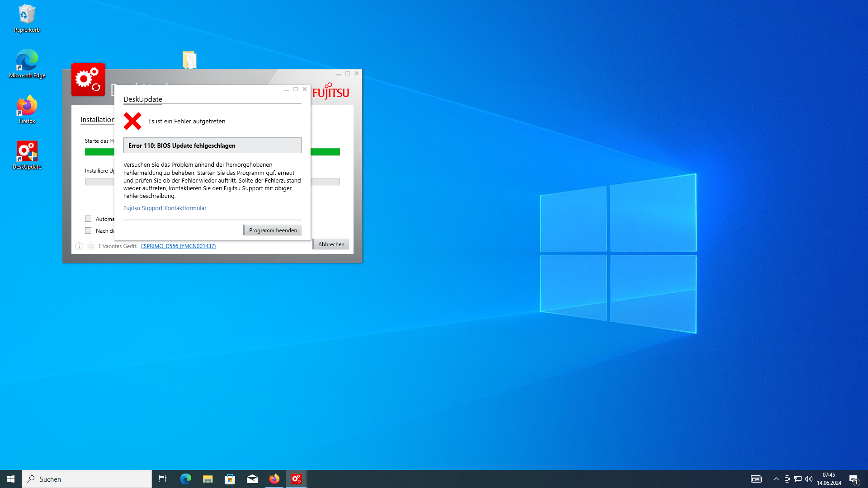The image size is (868, 488).
Task: Click the Suchen search box
Action: click(87, 479)
